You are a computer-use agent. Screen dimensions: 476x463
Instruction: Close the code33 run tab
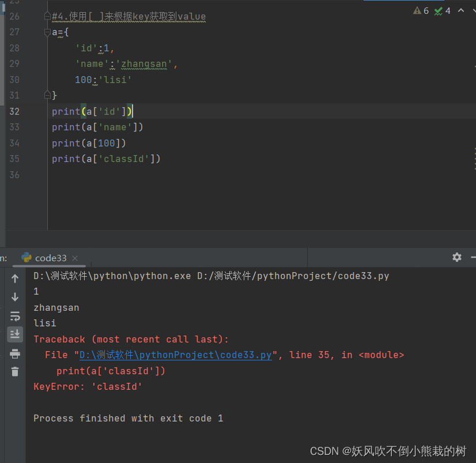[75, 258]
